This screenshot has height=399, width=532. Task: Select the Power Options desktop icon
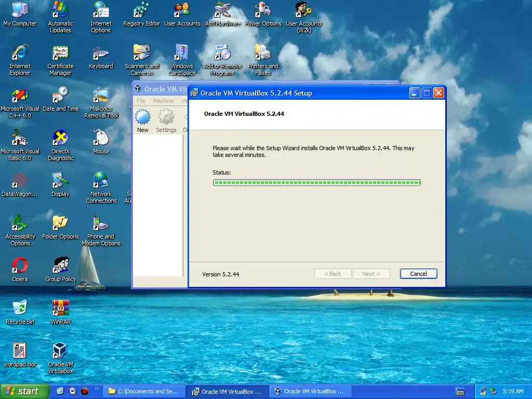tap(263, 14)
